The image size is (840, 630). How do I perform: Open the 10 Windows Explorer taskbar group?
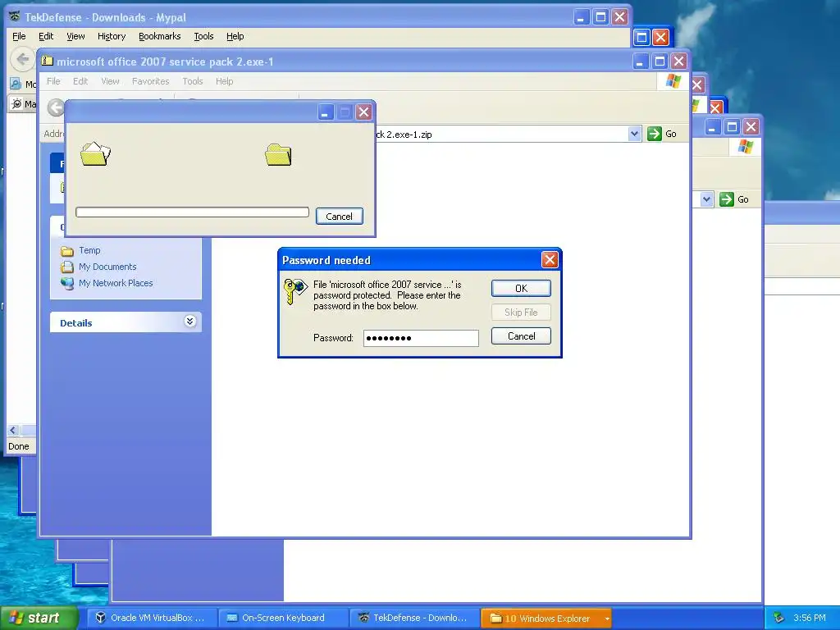(x=546, y=619)
